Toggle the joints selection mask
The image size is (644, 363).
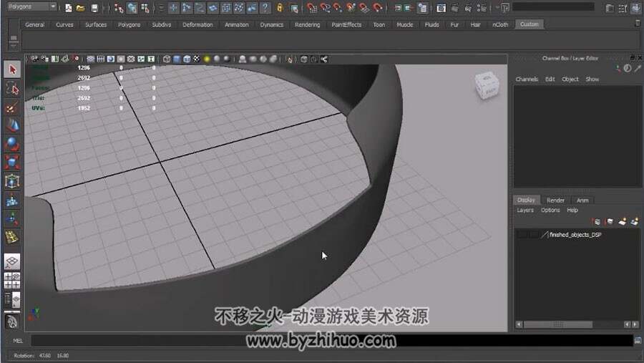coord(187,8)
